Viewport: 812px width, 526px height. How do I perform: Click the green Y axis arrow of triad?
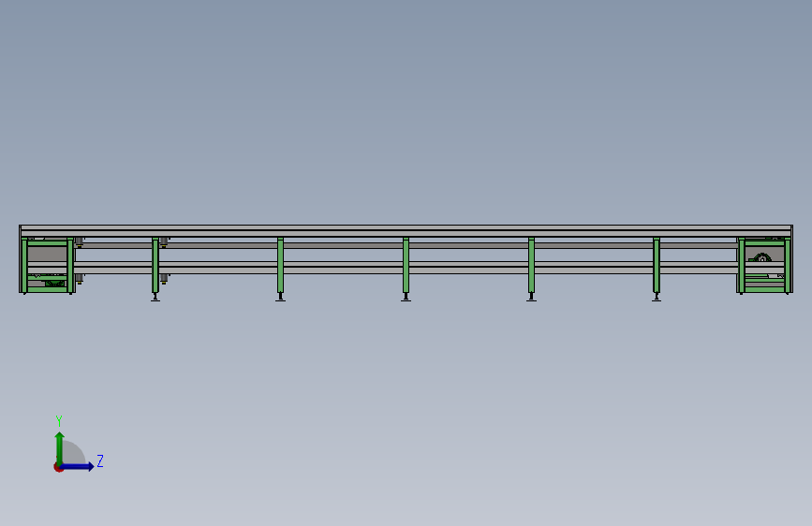(x=60, y=447)
